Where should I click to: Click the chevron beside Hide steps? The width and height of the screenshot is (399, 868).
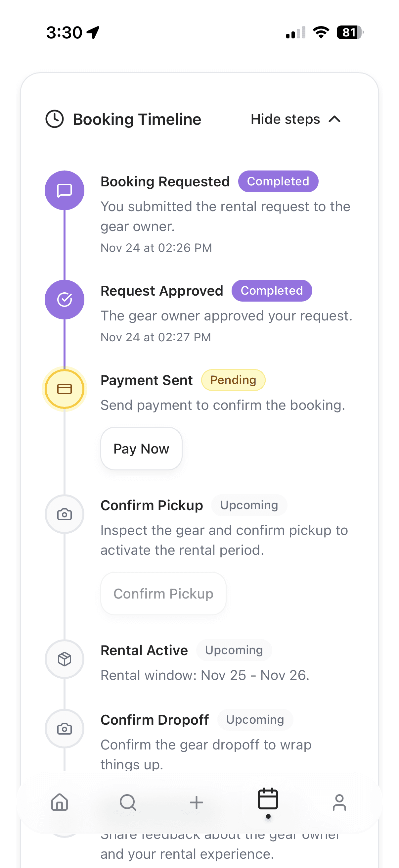334,119
